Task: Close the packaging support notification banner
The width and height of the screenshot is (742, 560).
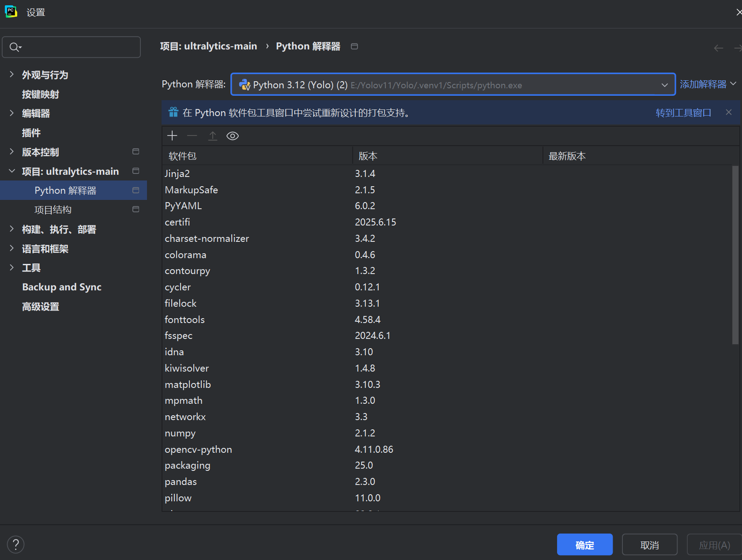Action: [729, 113]
